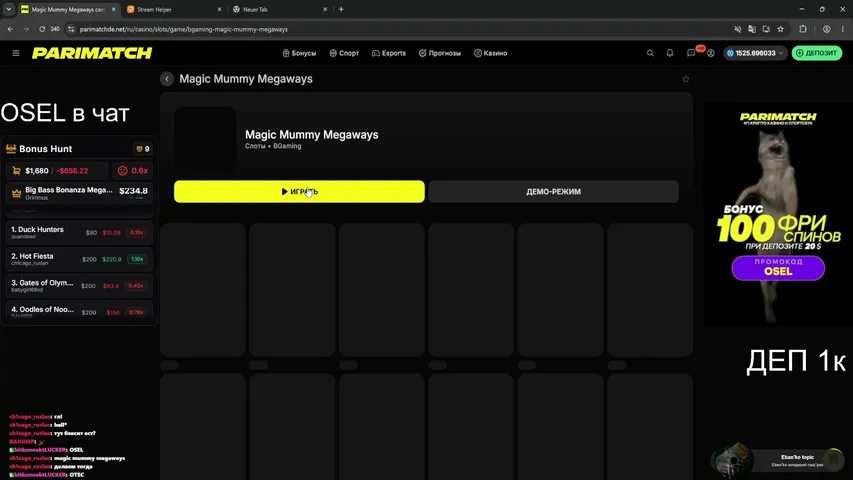Open the browser extensions puzzle icon
Viewport: 853px width, 480px height.
coord(803,29)
